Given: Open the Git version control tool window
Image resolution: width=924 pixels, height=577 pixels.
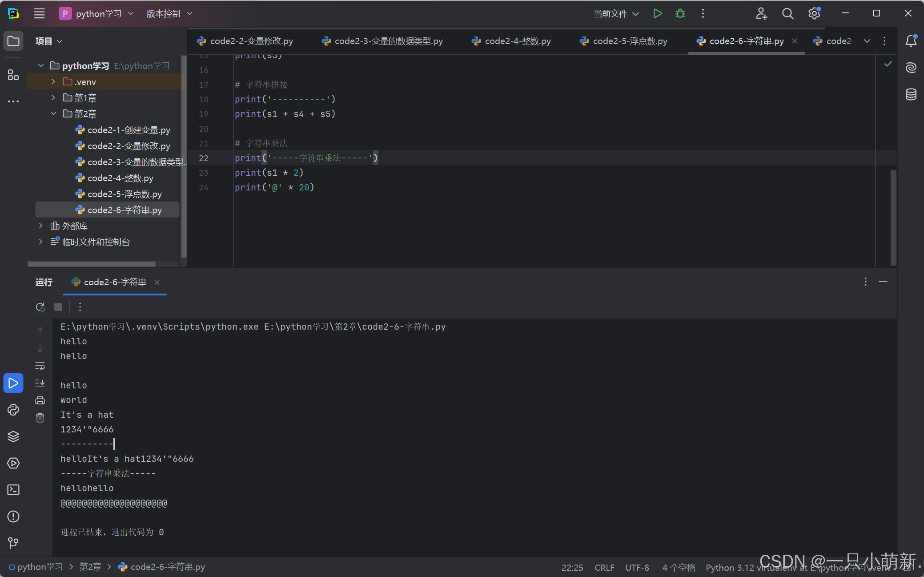Looking at the screenshot, I should (x=13, y=543).
